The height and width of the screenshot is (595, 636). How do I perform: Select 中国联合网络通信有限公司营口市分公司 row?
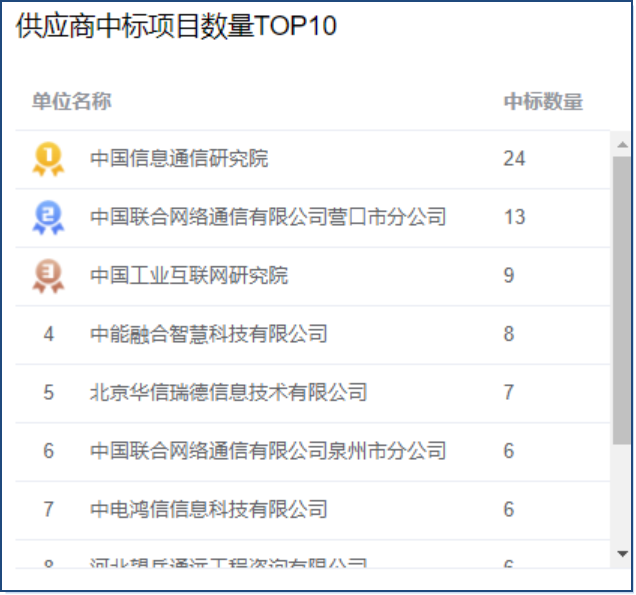[x=312, y=218]
